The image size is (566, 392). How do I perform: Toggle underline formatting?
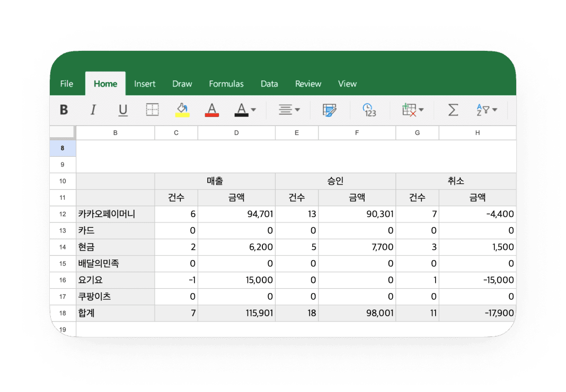point(123,110)
